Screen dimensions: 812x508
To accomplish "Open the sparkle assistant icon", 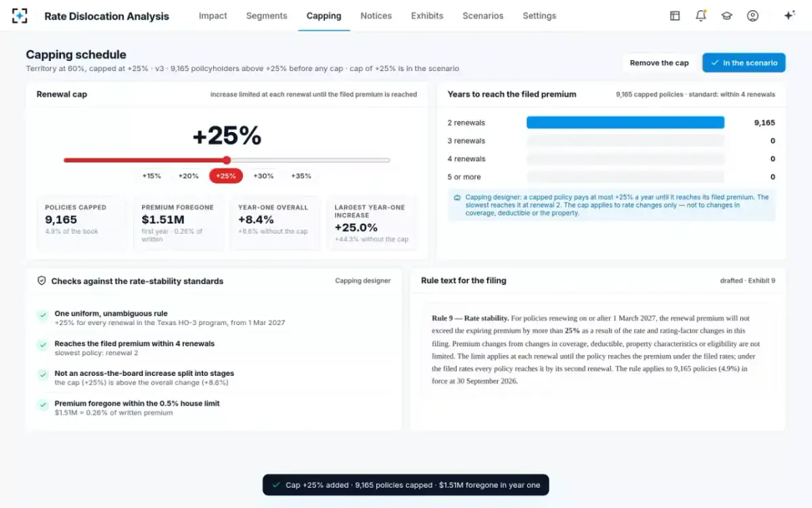I will (789, 16).
